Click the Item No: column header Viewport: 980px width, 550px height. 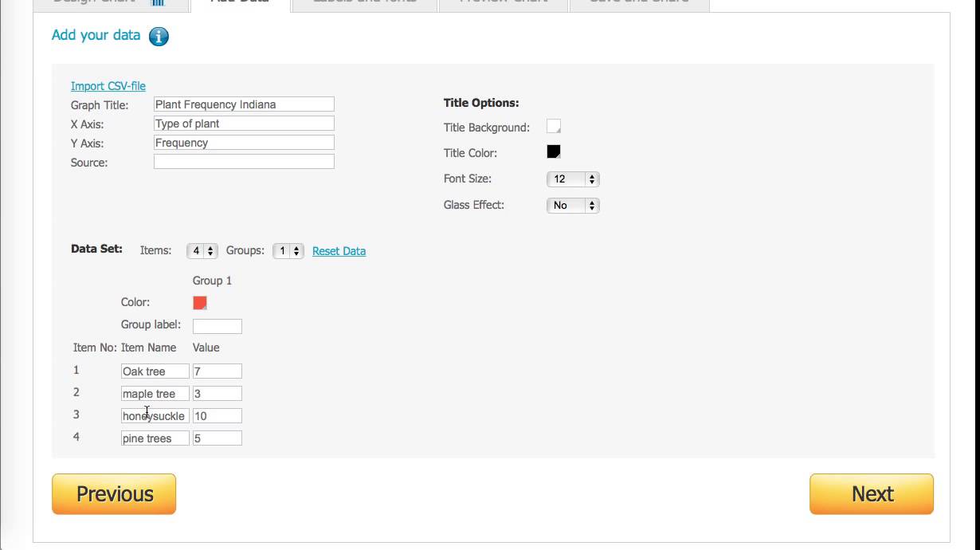coord(95,348)
